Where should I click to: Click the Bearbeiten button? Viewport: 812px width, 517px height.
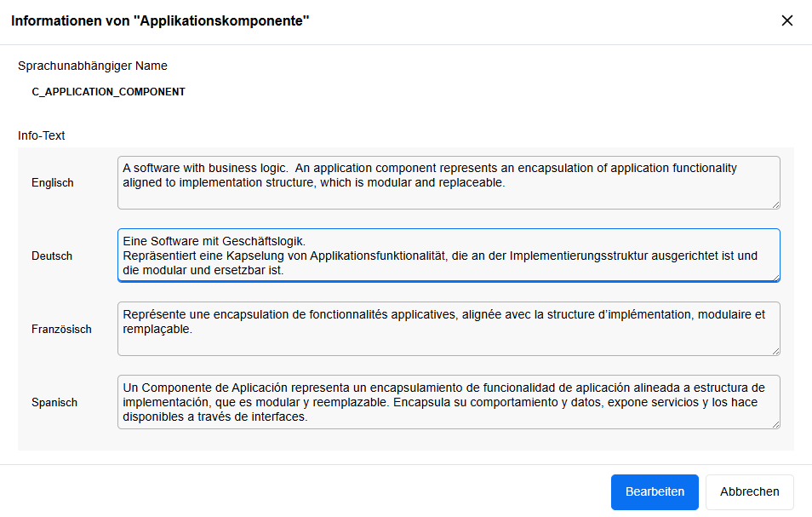coord(654,491)
